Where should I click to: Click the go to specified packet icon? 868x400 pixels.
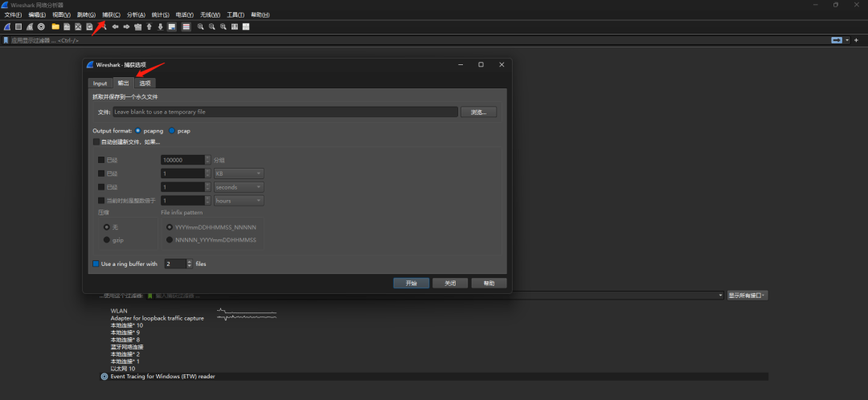138,27
